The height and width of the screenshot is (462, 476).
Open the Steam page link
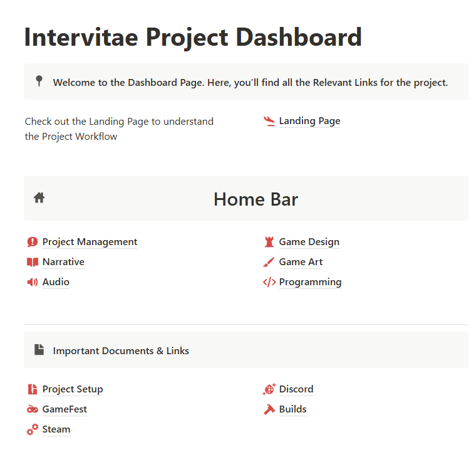56,429
